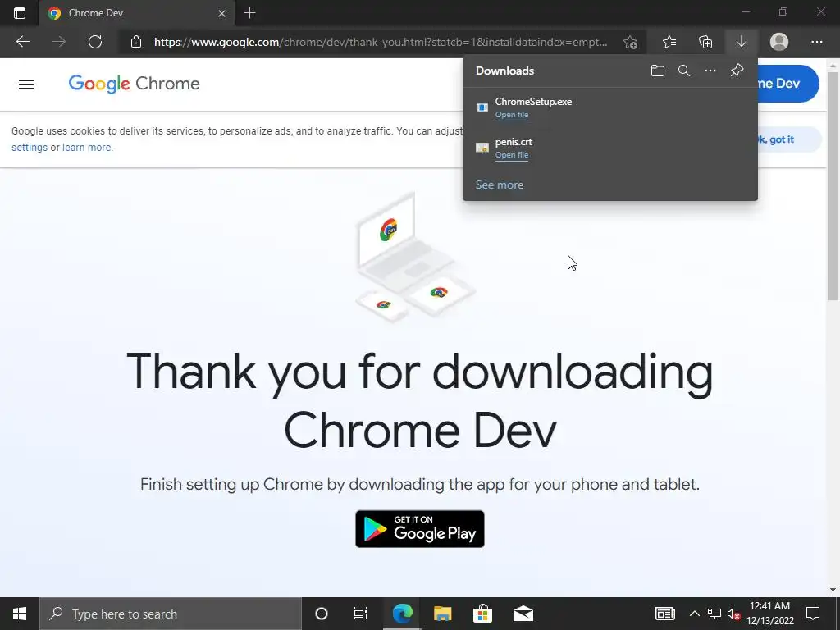Open the notification action center
This screenshot has height=630, width=840.
click(x=813, y=614)
